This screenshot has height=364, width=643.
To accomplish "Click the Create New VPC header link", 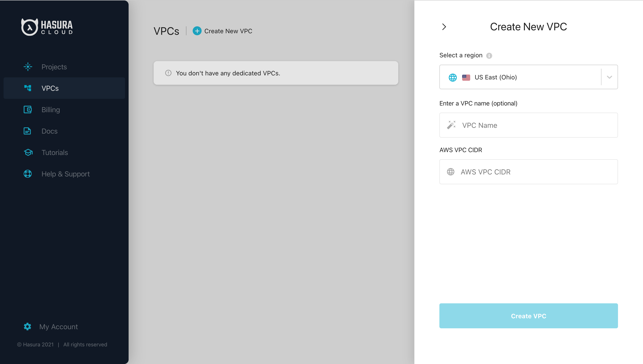I will pos(228,31).
